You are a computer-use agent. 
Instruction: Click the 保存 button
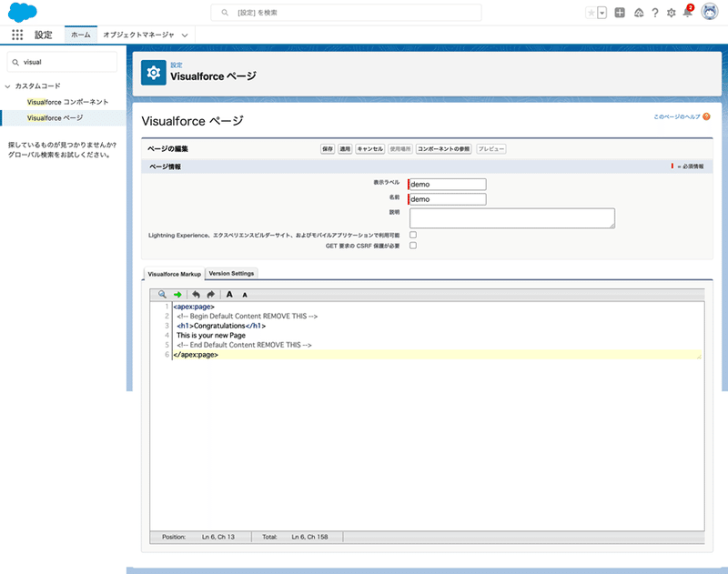(x=328, y=149)
